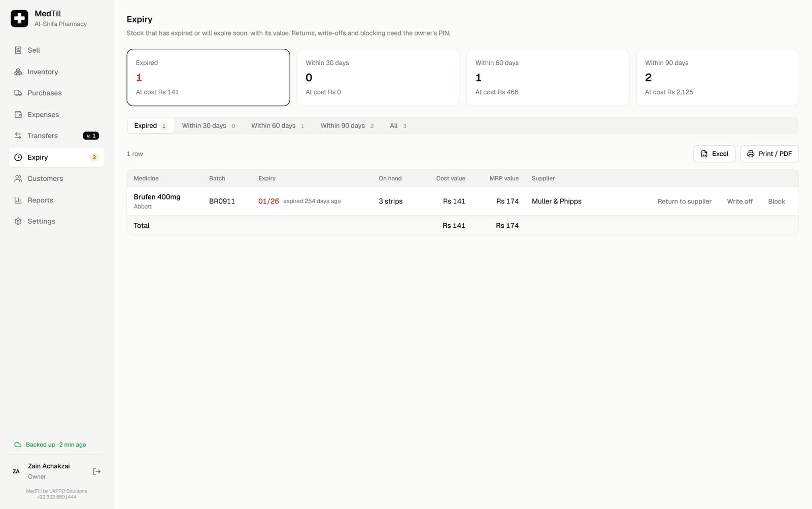Click the Reports chart icon

coord(18,200)
